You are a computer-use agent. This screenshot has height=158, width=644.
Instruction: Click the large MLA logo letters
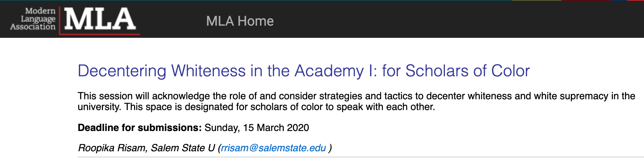(x=100, y=19)
